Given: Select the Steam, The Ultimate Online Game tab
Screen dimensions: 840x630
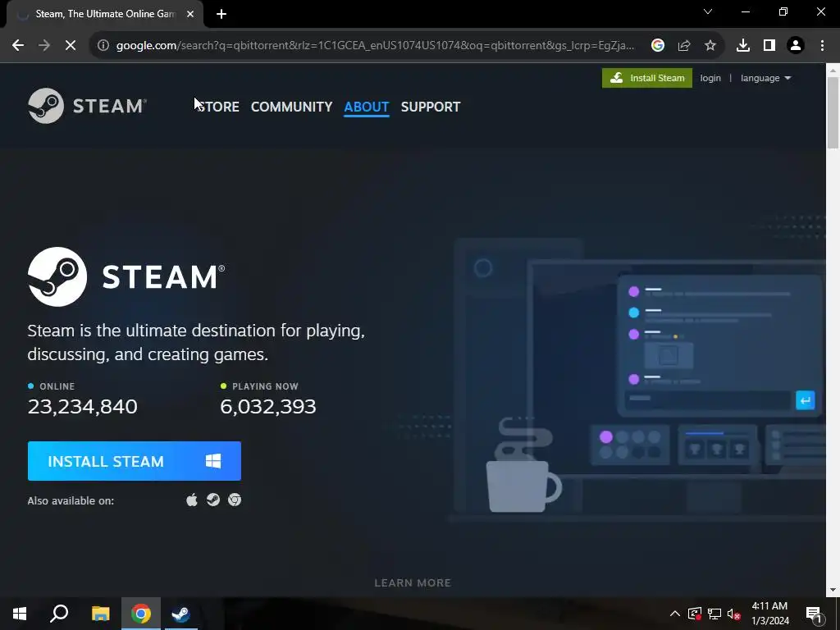Looking at the screenshot, I should [105, 14].
